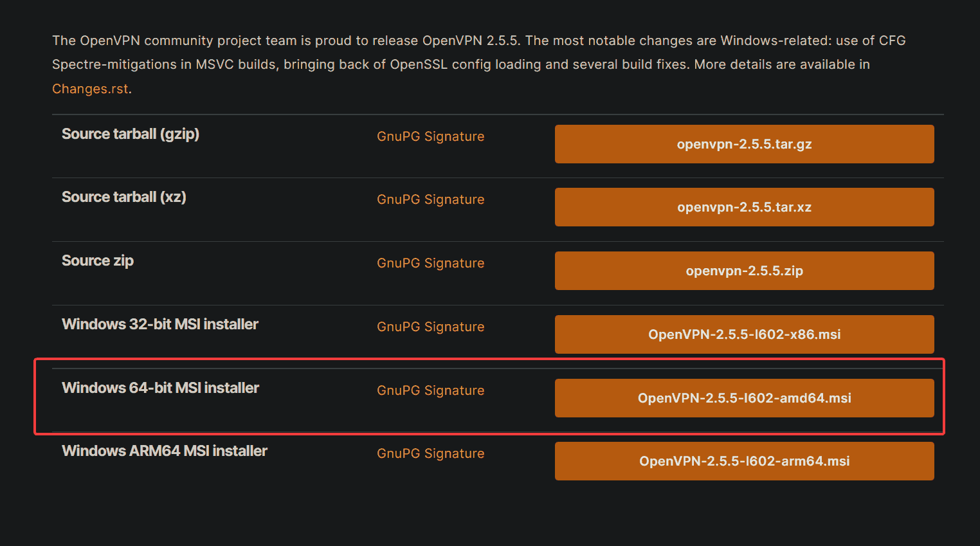Screen dimensions: 980x546
Task: Click the 'Windows ARM64 MSI installer' label
Action: (x=165, y=451)
